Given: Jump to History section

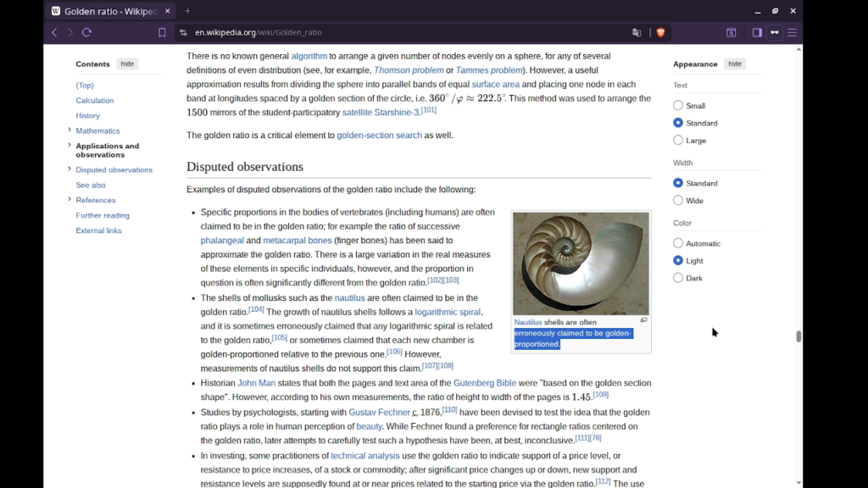Looking at the screenshot, I should coord(88,115).
